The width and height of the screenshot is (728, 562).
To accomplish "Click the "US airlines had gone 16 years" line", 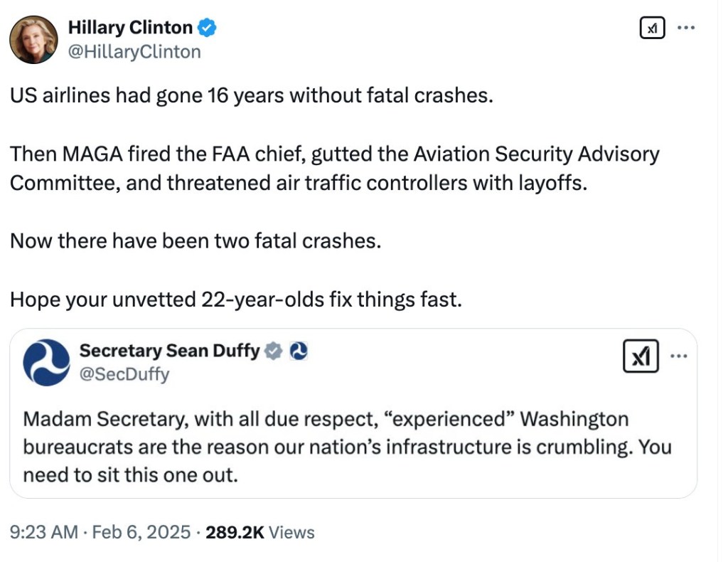I will tap(251, 96).
